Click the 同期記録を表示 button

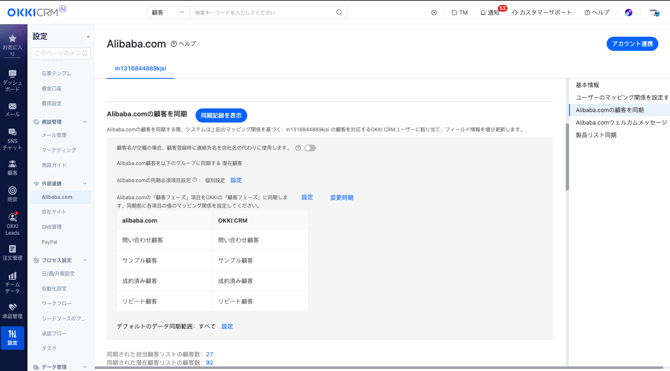221,115
